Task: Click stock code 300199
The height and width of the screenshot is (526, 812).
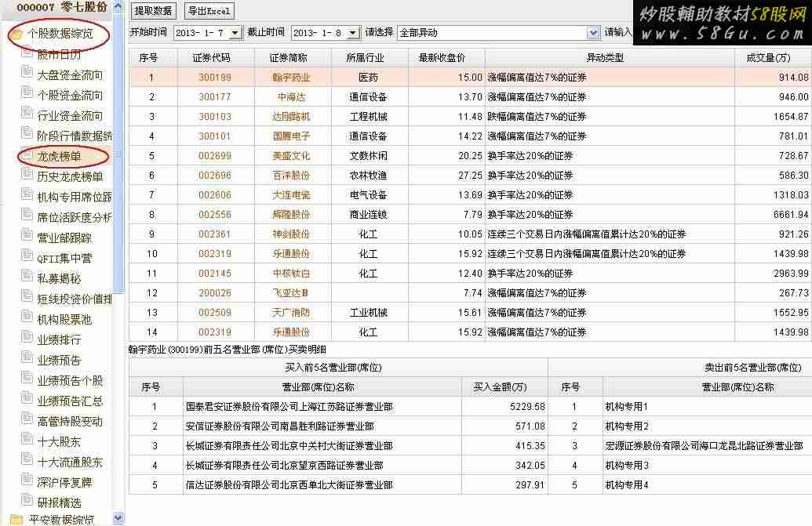Action: tap(215, 78)
